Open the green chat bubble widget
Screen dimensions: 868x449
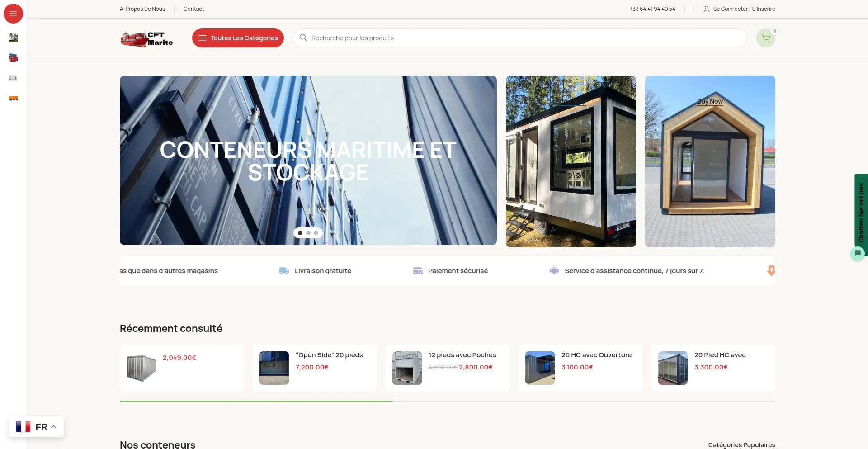[x=857, y=254]
